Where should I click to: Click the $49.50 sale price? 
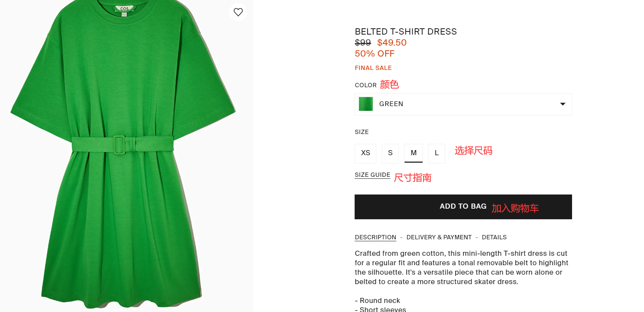(x=392, y=42)
